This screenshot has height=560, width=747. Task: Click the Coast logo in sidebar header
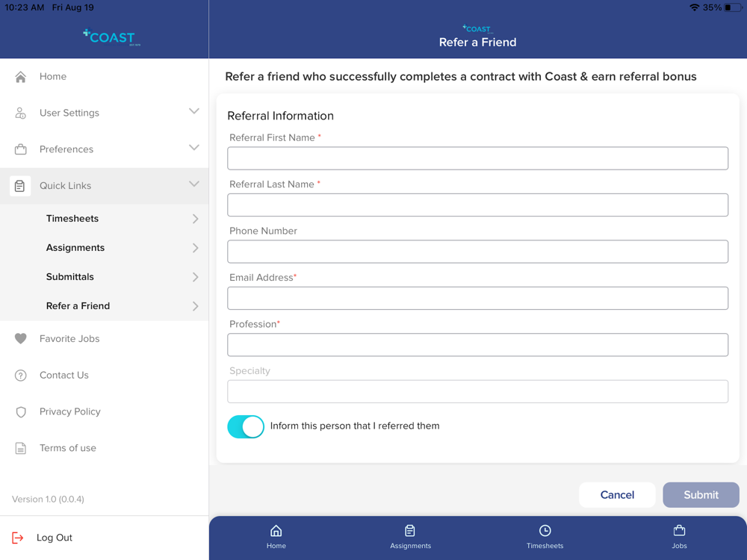pos(111,37)
